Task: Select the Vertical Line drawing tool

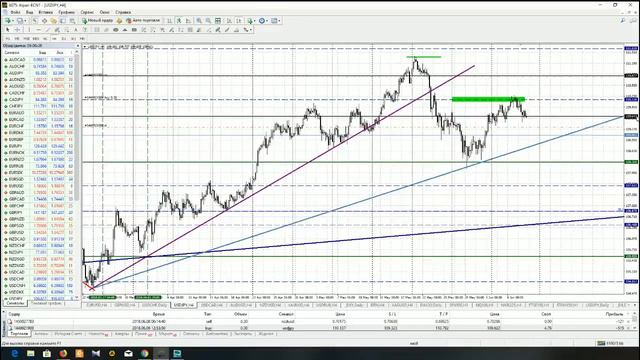Action: (x=29, y=30)
